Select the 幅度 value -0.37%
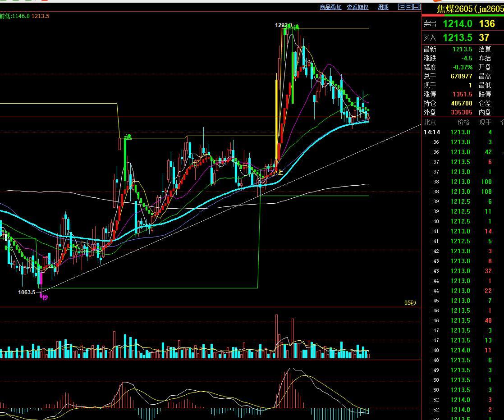 point(463,67)
